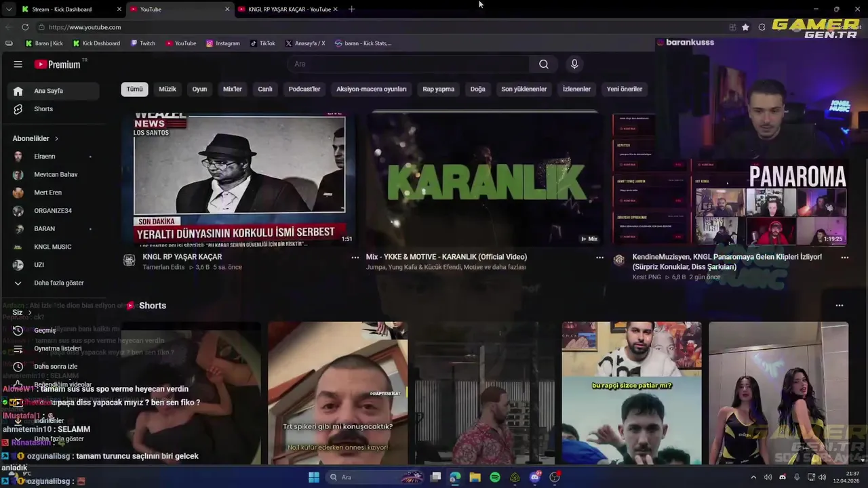Screen dimensions: 868x488
Task: Open more options for KARANLIK mix
Action: pos(599,258)
